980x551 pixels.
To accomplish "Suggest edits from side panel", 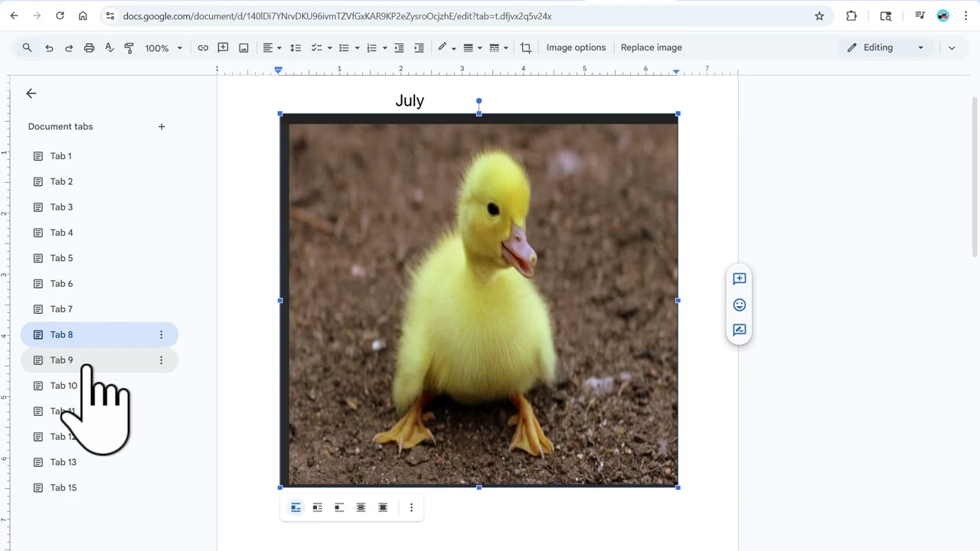I will 739,330.
